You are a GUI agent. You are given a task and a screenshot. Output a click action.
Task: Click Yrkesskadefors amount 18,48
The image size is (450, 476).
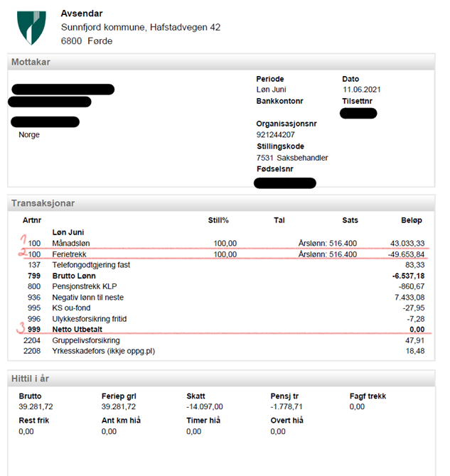pos(415,351)
